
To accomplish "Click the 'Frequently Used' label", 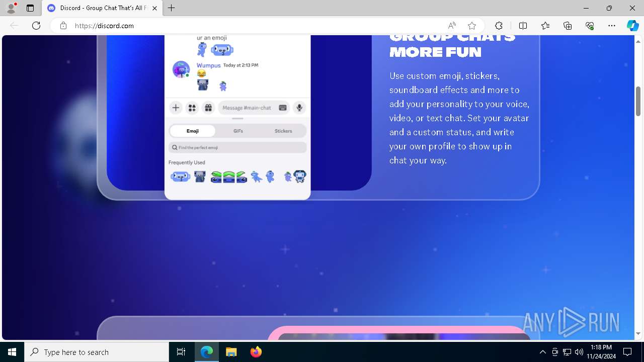I will click(187, 162).
